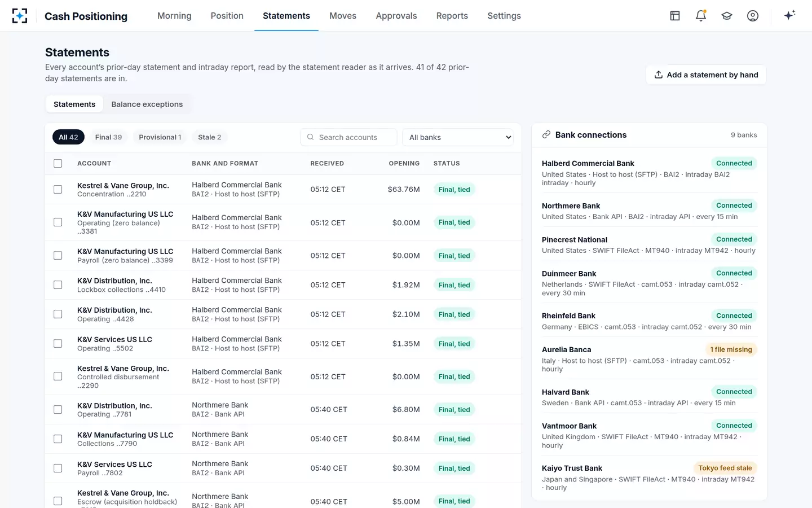This screenshot has width=812, height=508.
Task: Check the K&V Services Operating ..5502 row
Action: click(x=58, y=344)
